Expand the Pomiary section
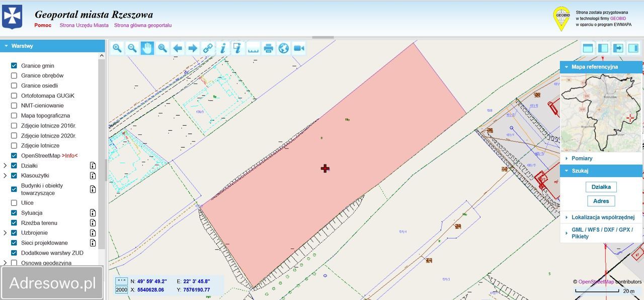Viewport: 644px width, 300px height. pyautogui.click(x=601, y=159)
